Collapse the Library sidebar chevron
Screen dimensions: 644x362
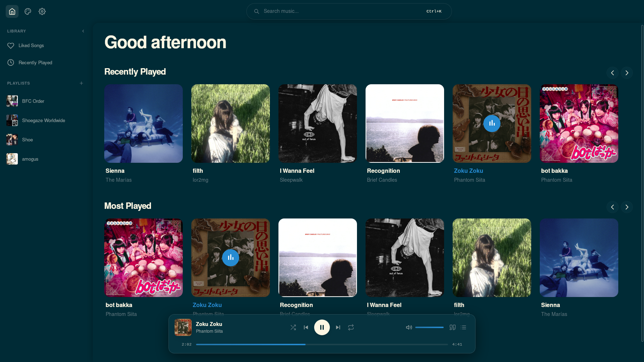coord(83,31)
